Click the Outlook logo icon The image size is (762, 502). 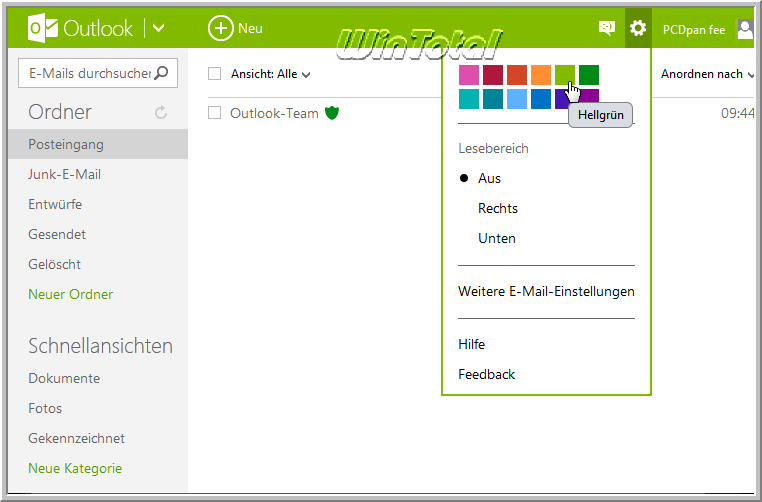coord(43,28)
